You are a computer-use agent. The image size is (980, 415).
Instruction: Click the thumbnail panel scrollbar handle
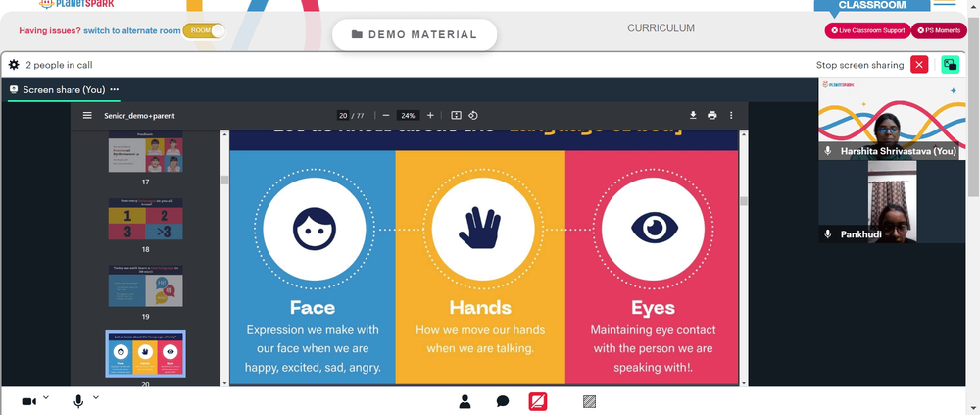224,181
